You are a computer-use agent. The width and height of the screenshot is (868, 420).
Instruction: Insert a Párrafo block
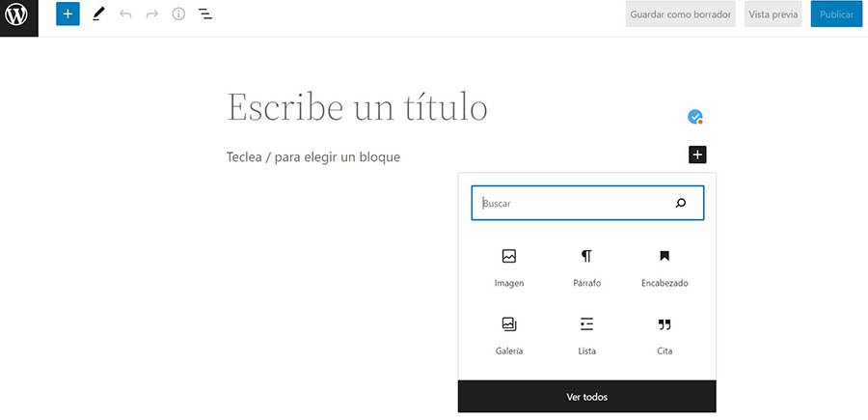point(586,267)
